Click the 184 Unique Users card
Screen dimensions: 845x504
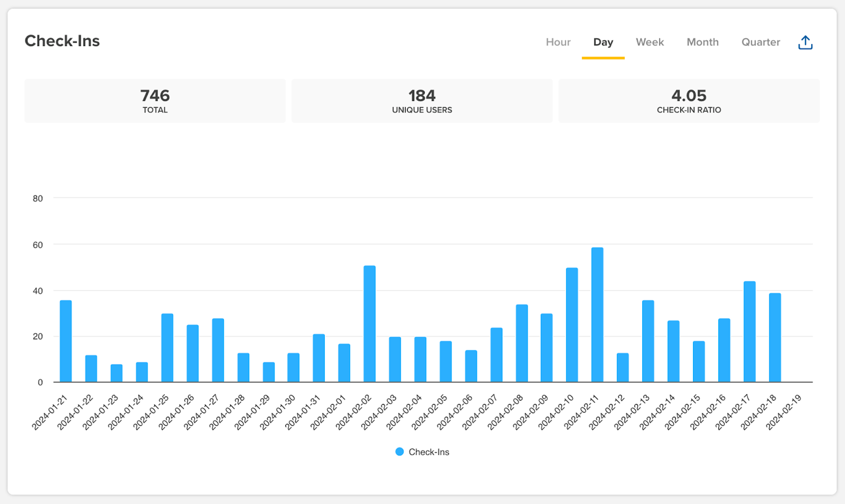point(421,101)
